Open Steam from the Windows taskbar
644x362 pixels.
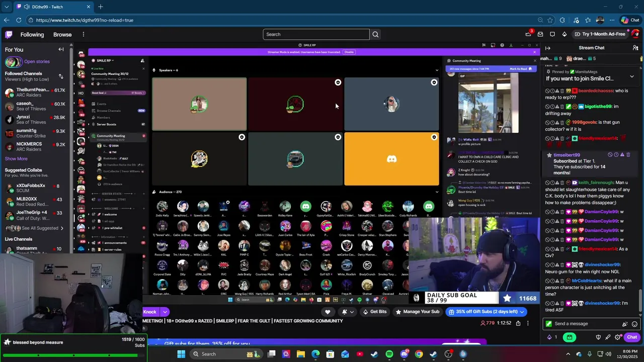pyautogui.click(x=374, y=354)
